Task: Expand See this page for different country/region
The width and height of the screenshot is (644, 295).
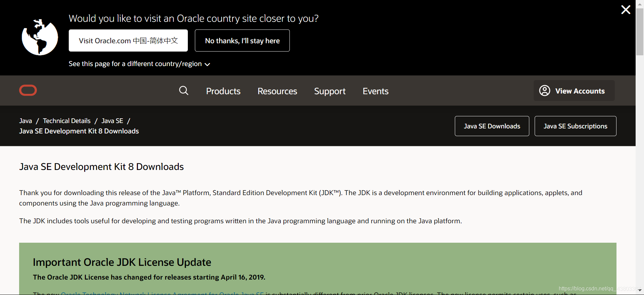Action: [139, 64]
